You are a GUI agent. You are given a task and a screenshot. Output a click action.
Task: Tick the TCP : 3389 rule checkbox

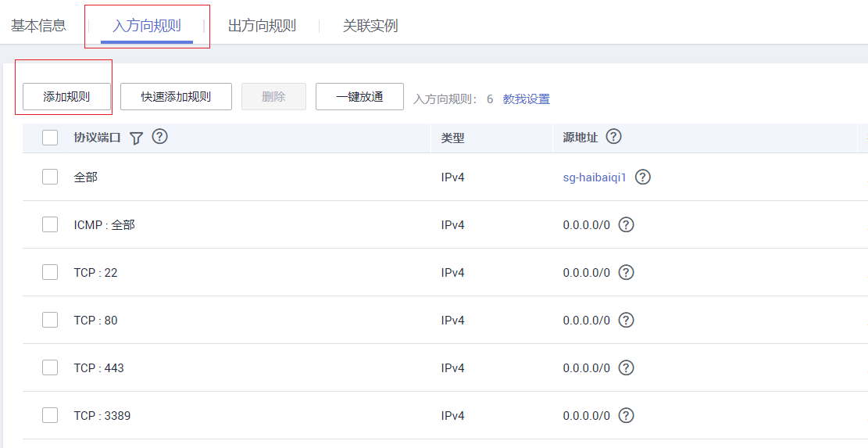click(50, 415)
